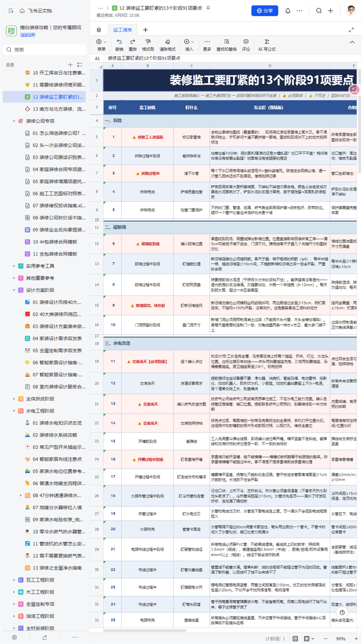Open the directory list options icon
The height and width of the screenshot is (644, 362).
80,65
